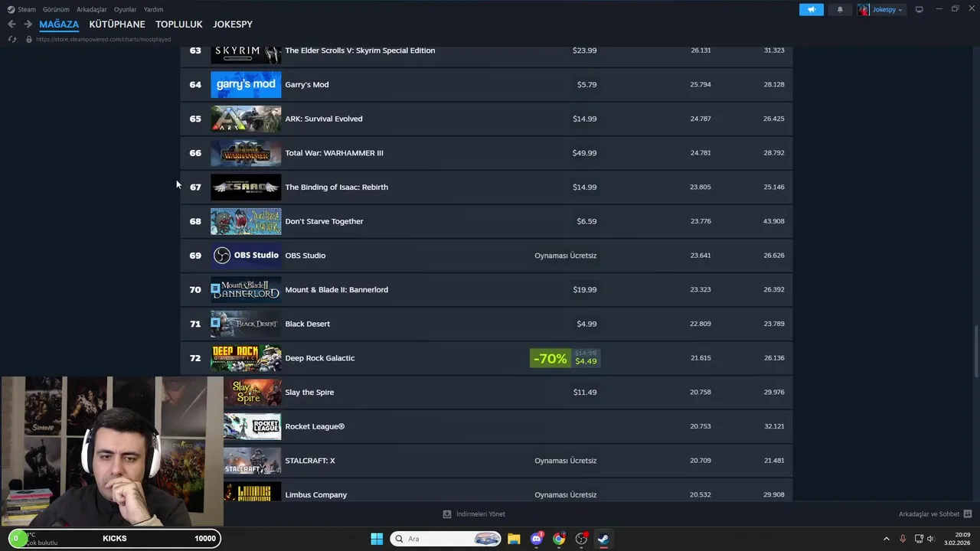Switch to the MAĞAZA tab
Image resolution: width=980 pixels, height=551 pixels.
(59, 24)
